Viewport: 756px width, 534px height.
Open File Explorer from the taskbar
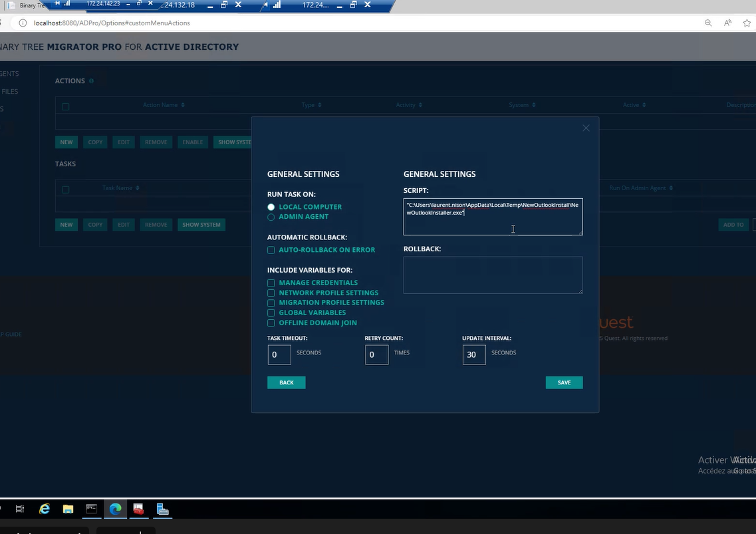pyautogui.click(x=68, y=509)
